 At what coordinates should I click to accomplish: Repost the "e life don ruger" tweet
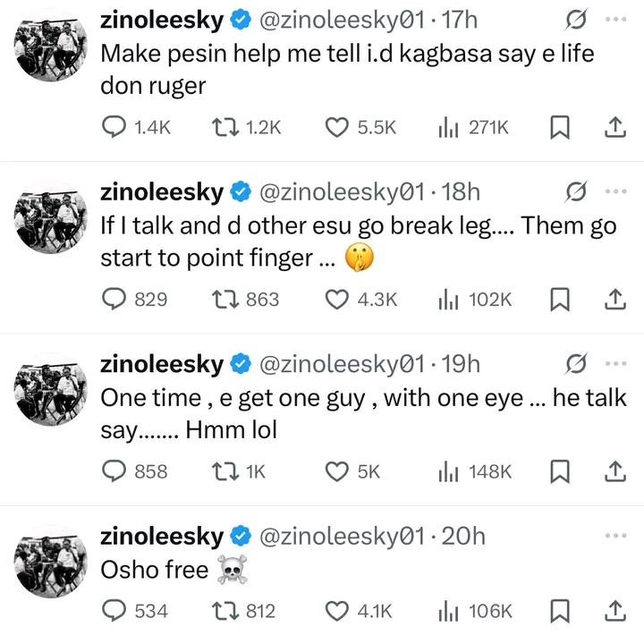pos(223,128)
